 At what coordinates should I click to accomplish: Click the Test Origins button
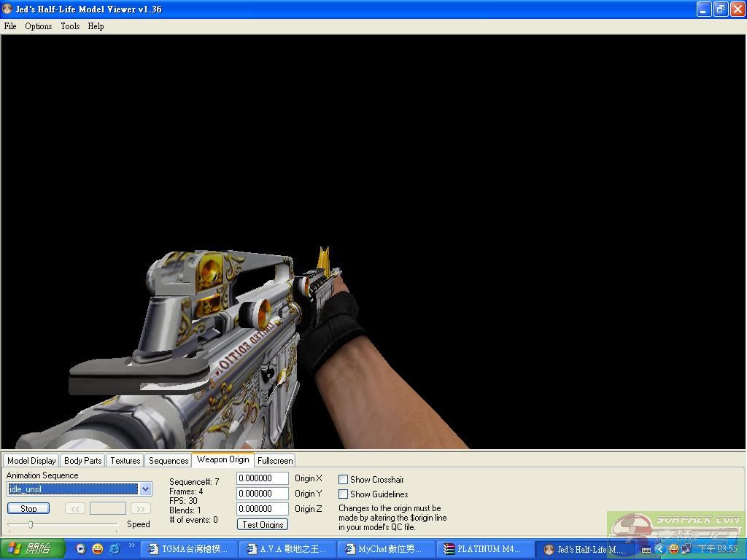pos(263,525)
